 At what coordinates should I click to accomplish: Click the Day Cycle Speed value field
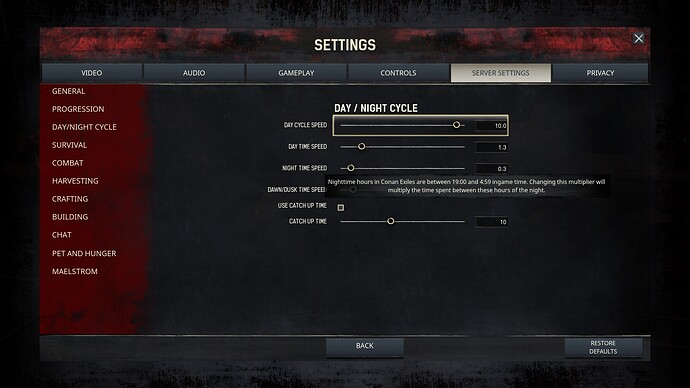click(491, 126)
